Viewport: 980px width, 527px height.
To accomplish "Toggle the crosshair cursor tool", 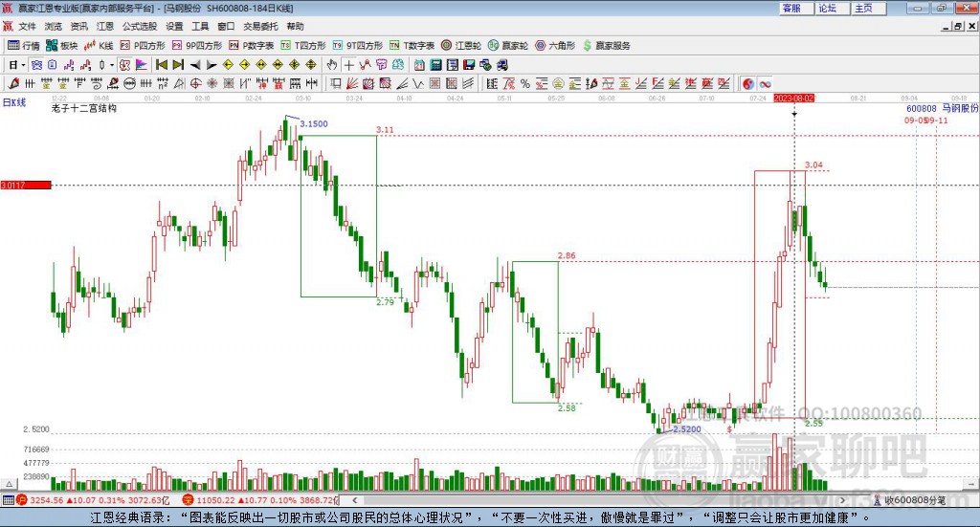I will point(348,65).
